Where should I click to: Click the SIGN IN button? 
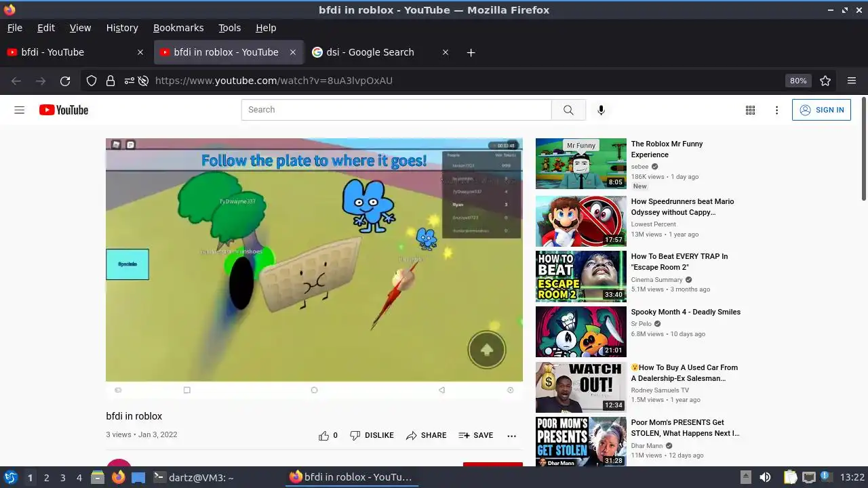pos(821,110)
